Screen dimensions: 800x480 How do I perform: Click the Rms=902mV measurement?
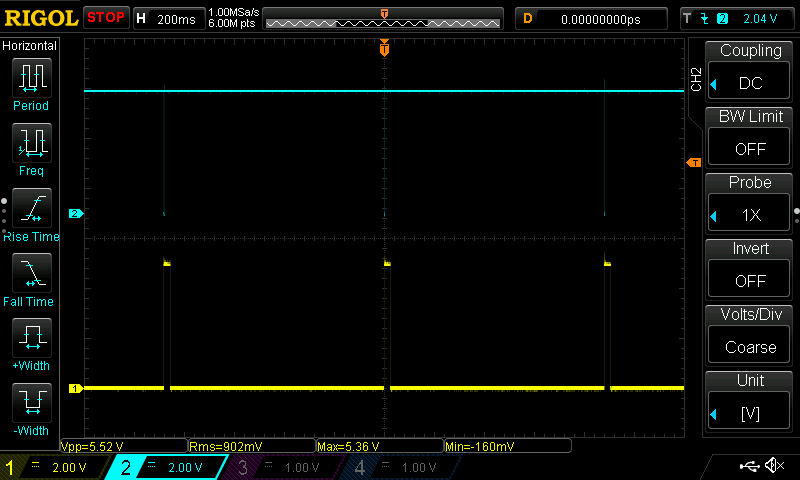point(252,446)
